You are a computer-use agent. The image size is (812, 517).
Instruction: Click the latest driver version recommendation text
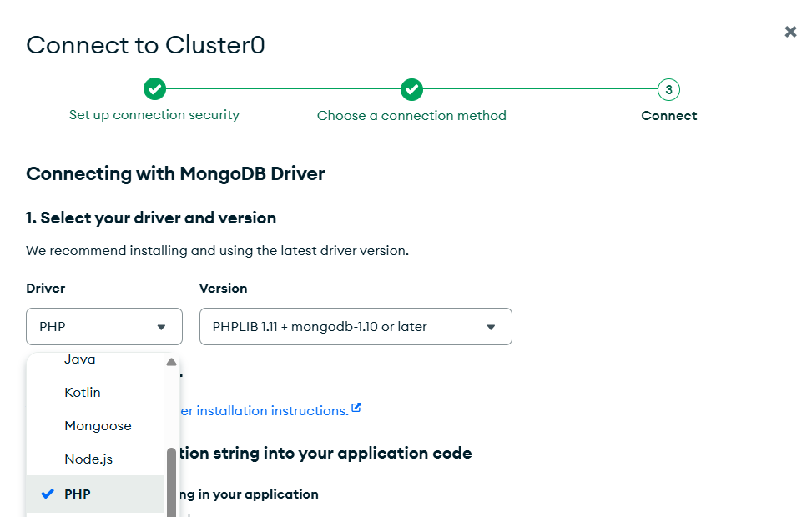click(218, 251)
